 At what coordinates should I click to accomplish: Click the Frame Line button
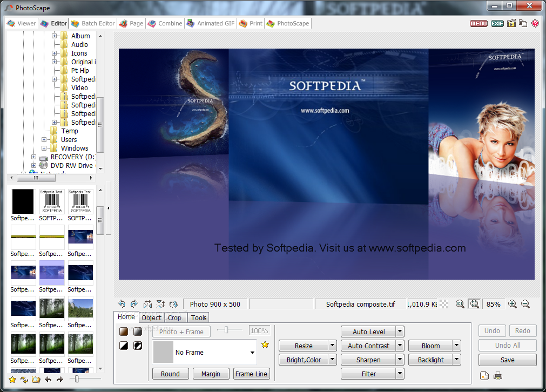[x=251, y=374]
